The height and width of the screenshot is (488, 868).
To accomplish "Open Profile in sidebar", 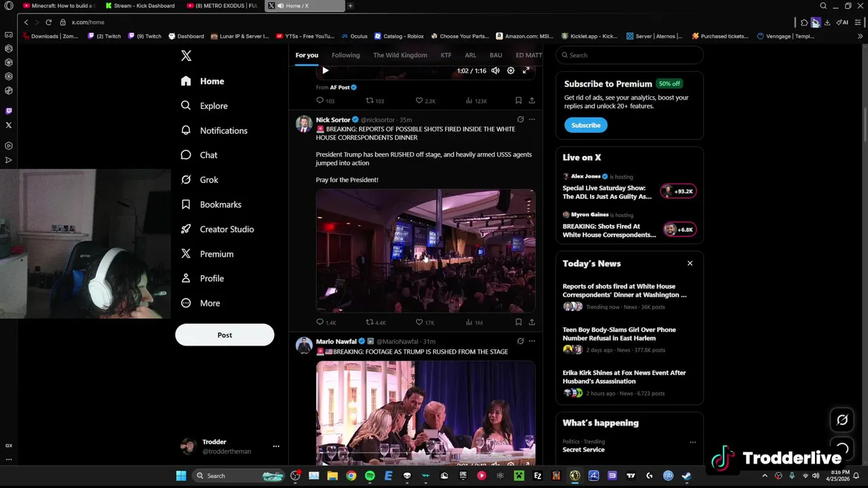I will coord(202,279).
